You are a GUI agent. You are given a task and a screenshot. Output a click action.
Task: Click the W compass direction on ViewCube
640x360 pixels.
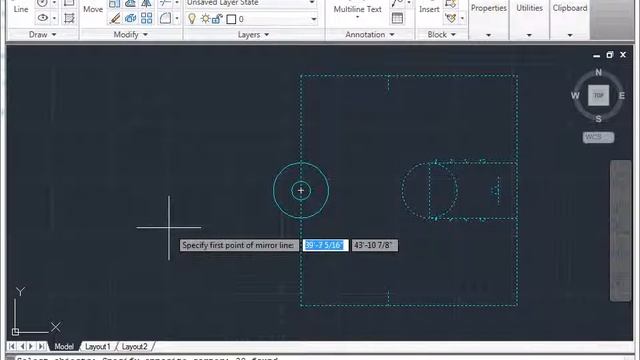tap(575, 96)
